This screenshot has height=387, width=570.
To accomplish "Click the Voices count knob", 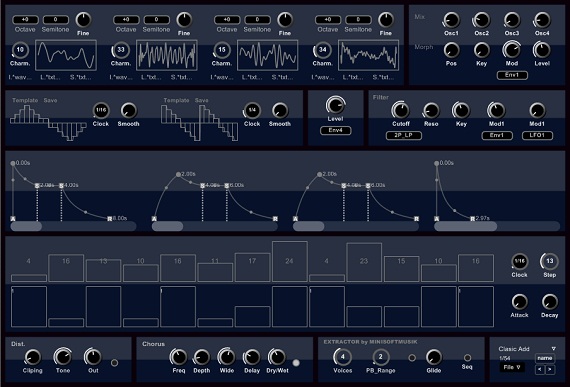I will (342, 358).
